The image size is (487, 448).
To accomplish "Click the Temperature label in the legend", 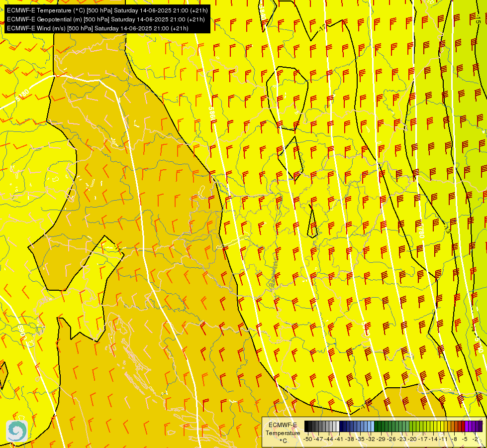I will (283, 433).
